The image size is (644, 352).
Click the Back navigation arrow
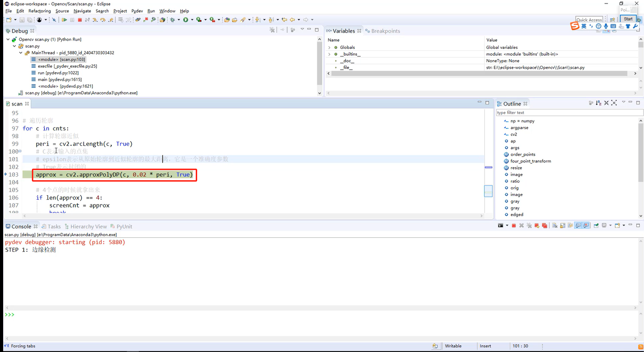292,20
